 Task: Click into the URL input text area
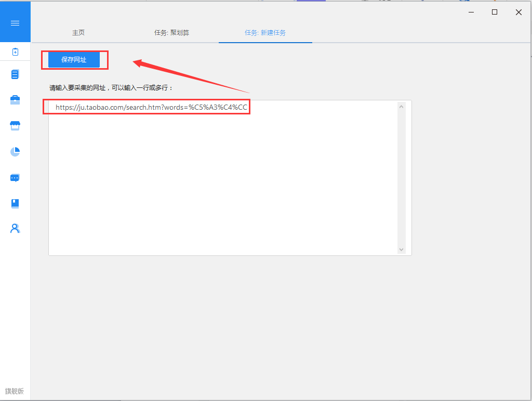(x=230, y=178)
